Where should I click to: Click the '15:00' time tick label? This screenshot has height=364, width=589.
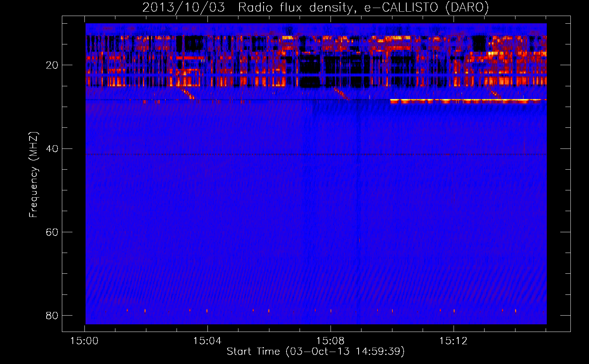click(x=84, y=341)
